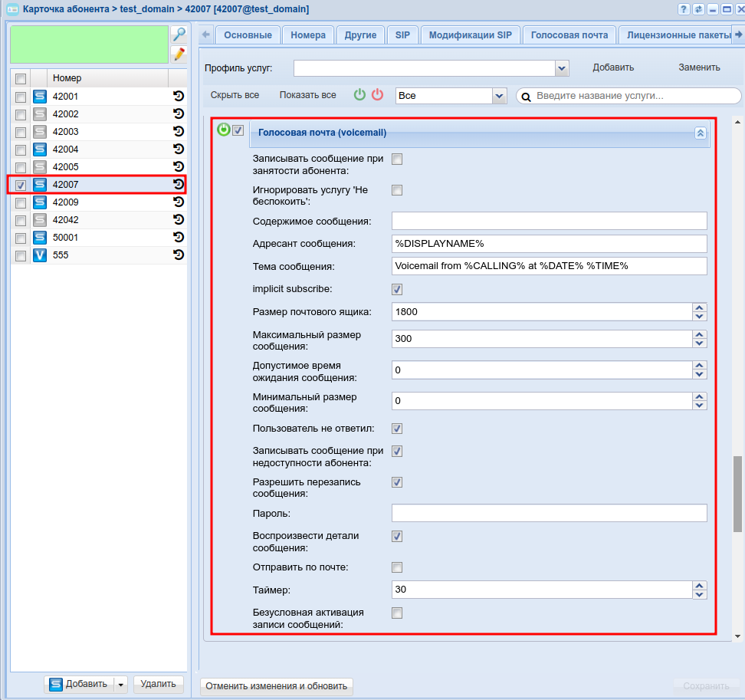
Task: Enable 'Отправить по почте' checkbox
Action: tap(397, 567)
